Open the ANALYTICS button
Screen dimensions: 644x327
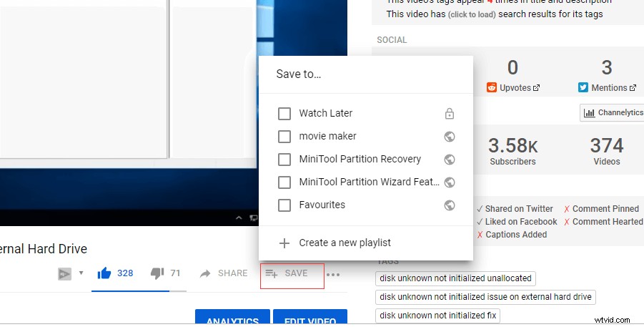[x=232, y=318]
